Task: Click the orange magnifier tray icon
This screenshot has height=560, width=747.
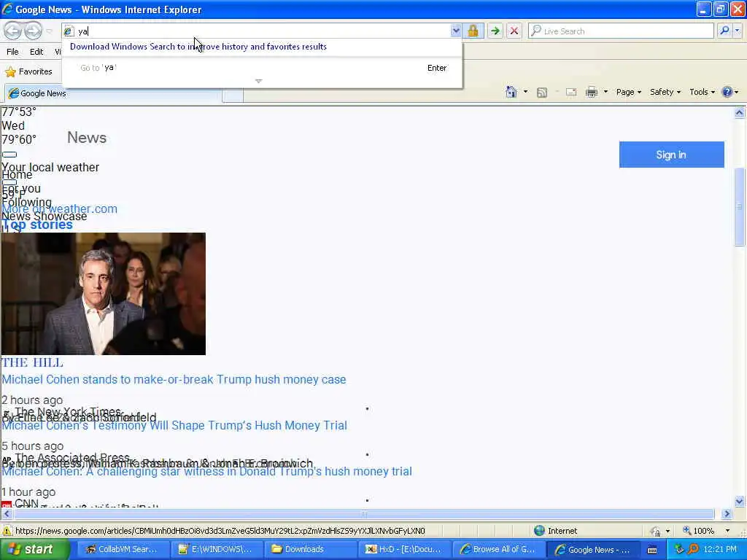Action: [x=693, y=550]
